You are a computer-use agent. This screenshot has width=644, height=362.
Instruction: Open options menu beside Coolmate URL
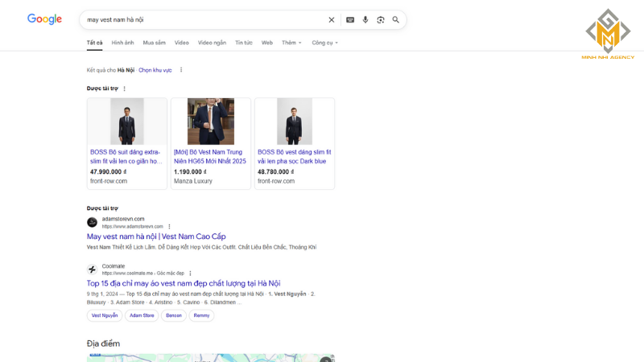point(190,274)
